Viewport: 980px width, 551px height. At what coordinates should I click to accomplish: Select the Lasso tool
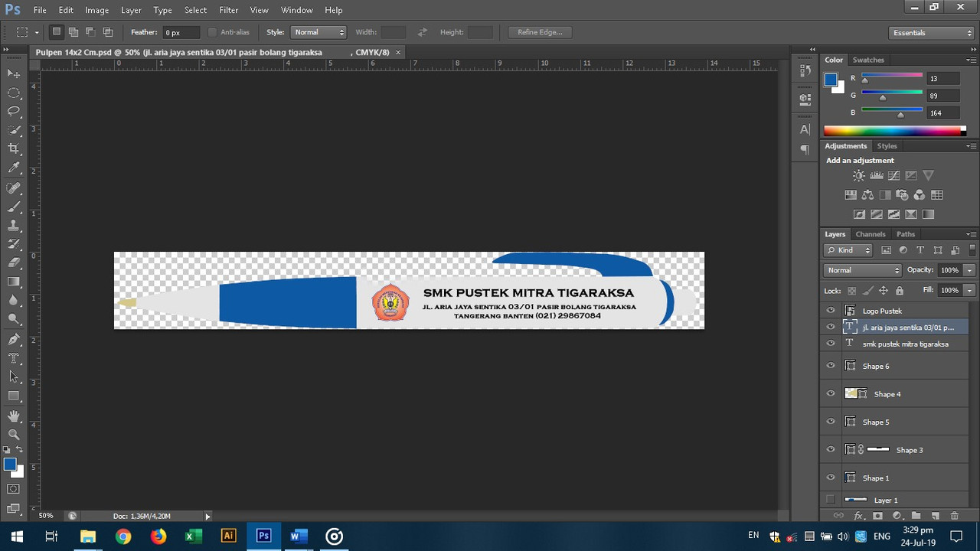14,112
